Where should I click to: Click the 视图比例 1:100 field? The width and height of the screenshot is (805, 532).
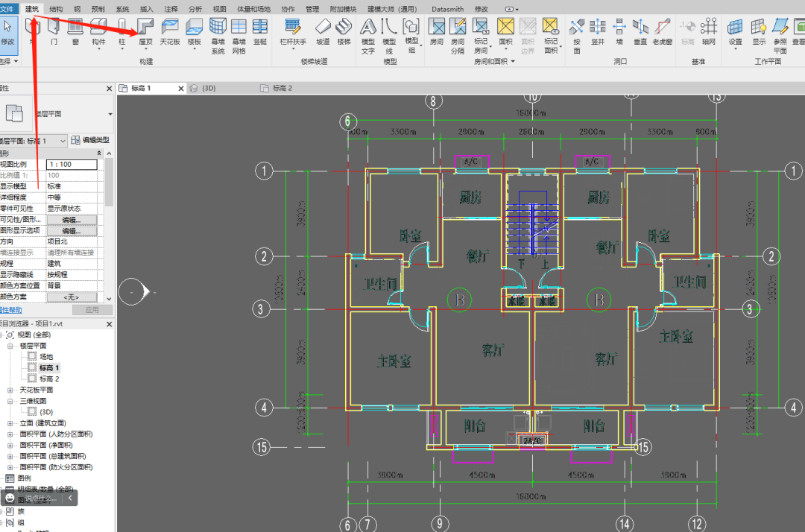coord(72,165)
